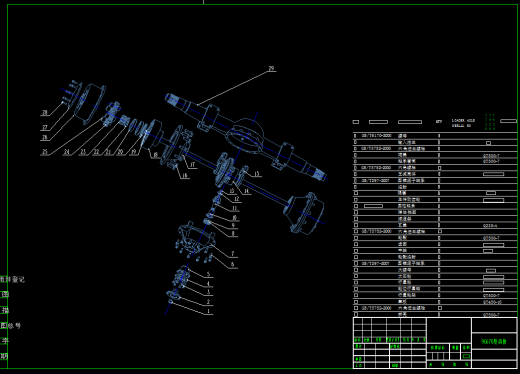The width and height of the screenshot is (520, 374).
Task: Select part balloon label 16
Action: pos(184,175)
